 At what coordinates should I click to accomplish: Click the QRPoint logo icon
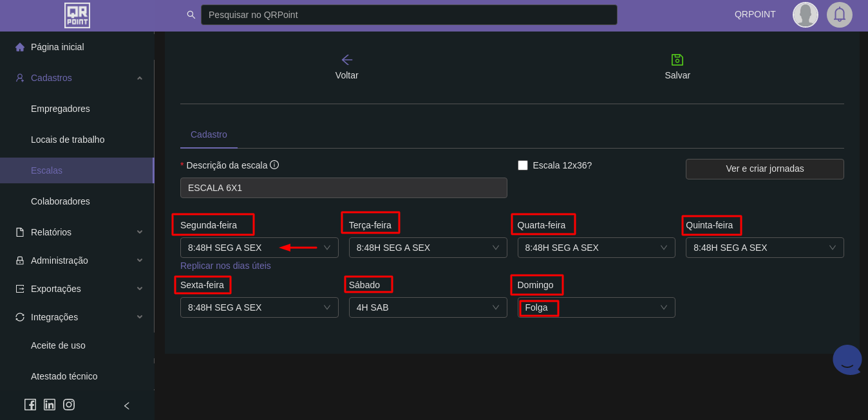(77, 15)
